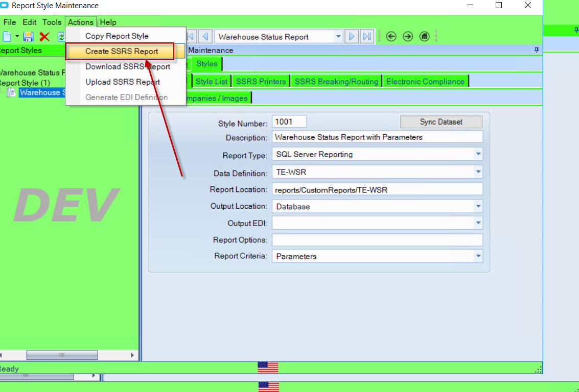
Task: Click the Ready status bar text
Action: [x=9, y=369]
